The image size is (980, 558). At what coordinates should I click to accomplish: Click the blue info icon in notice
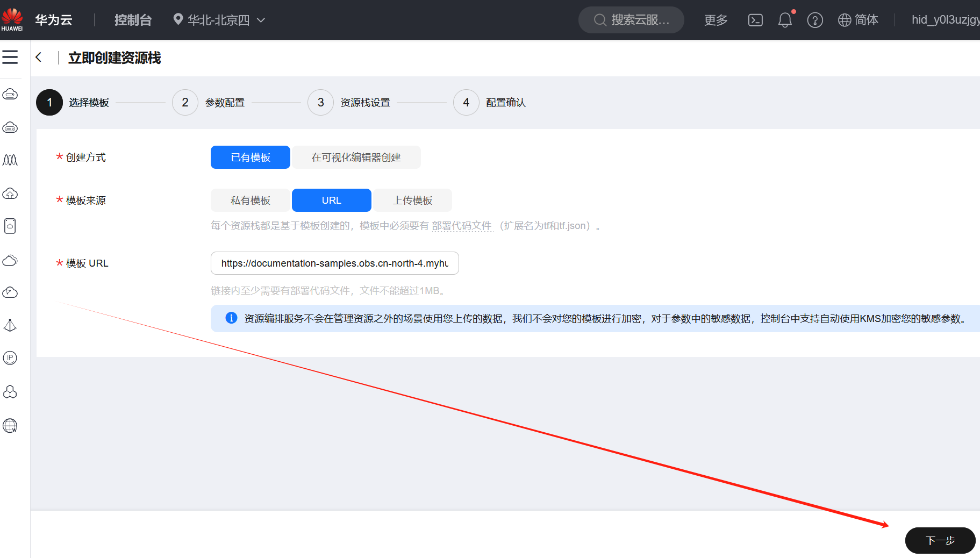[231, 318]
